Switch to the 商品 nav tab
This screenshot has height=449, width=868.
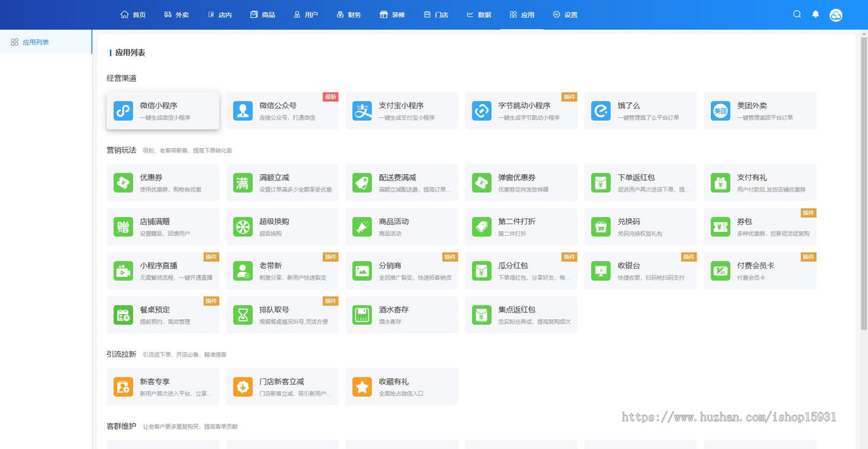(263, 14)
